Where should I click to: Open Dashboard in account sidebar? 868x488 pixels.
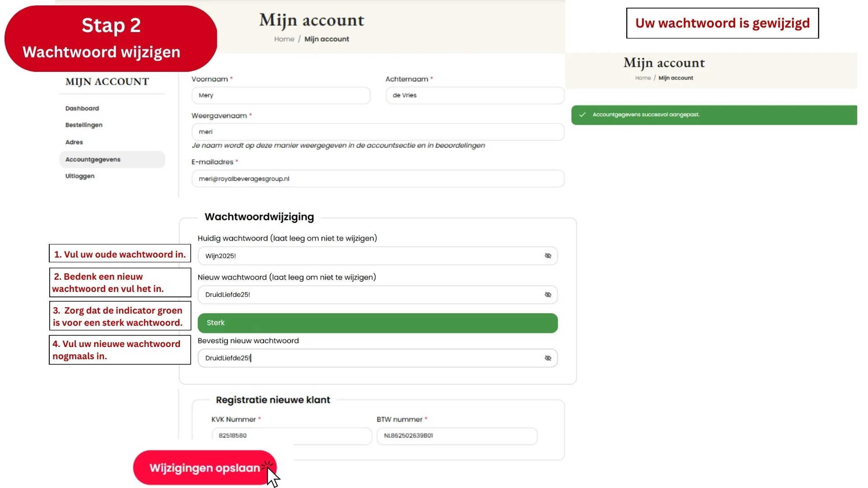pos(82,108)
